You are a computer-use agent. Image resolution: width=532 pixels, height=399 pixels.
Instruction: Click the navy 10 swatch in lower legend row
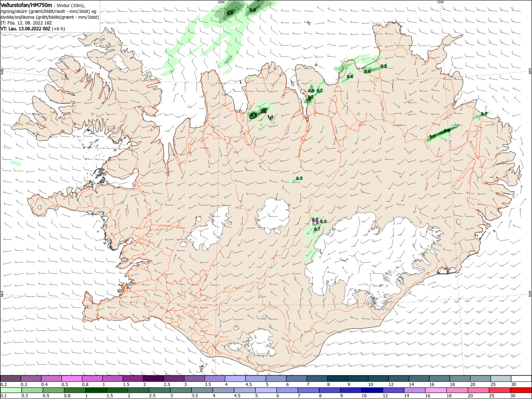click(x=371, y=390)
